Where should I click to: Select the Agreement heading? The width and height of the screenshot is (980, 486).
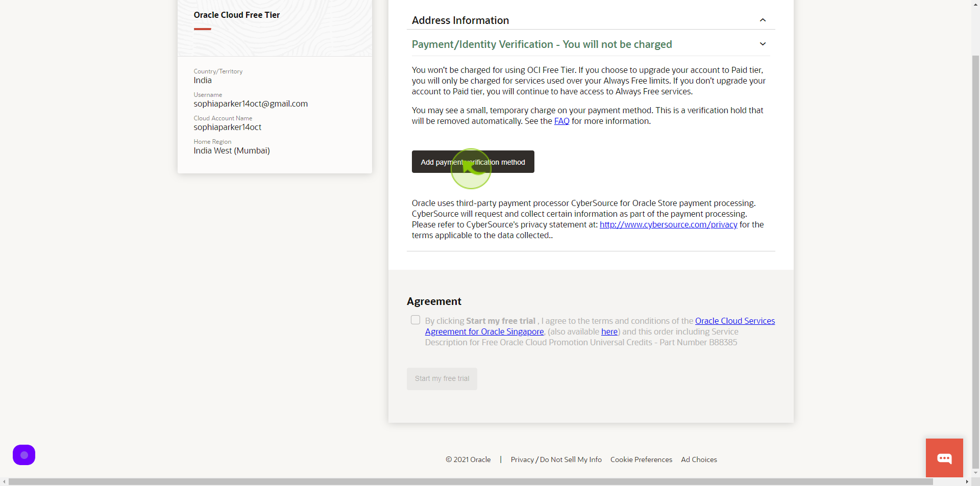point(434,301)
